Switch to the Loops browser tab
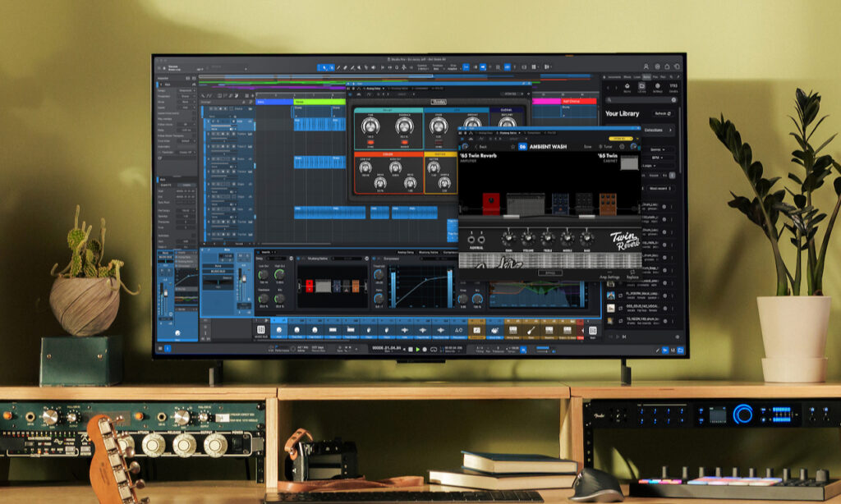This screenshot has width=841, height=504. 637,76
